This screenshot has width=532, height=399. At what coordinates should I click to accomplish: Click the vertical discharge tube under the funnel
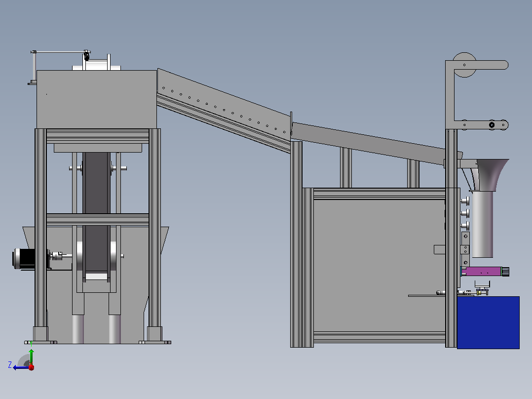tap(483, 224)
